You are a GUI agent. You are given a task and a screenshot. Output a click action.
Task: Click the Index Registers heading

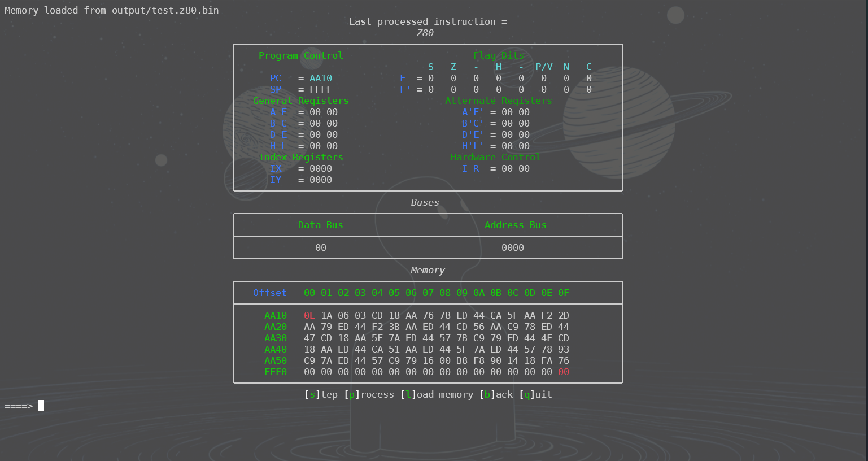click(301, 157)
